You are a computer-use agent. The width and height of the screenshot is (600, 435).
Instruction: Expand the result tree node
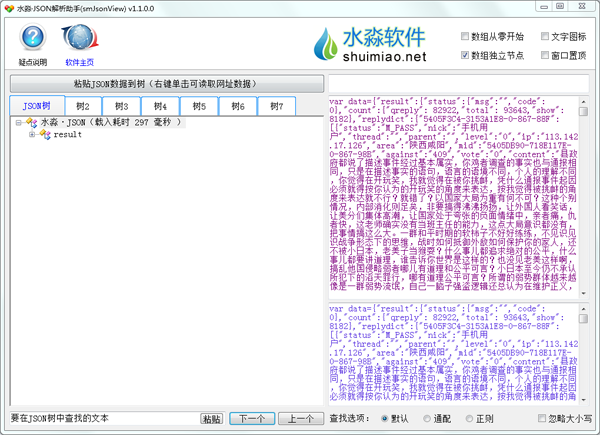[32, 134]
